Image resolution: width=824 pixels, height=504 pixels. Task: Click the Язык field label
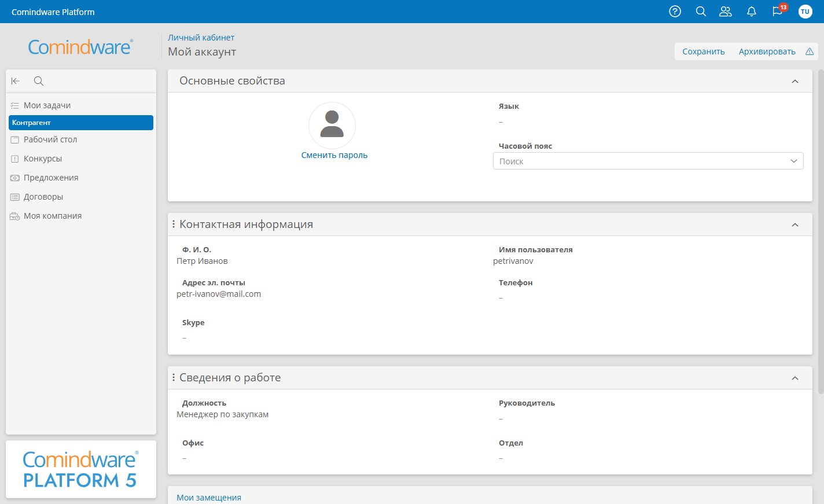tap(509, 106)
